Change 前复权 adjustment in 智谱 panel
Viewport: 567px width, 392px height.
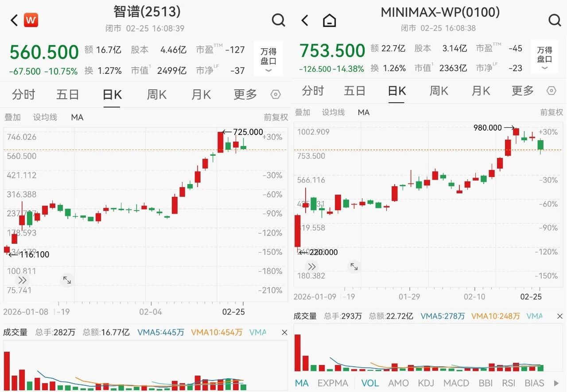pos(276,117)
